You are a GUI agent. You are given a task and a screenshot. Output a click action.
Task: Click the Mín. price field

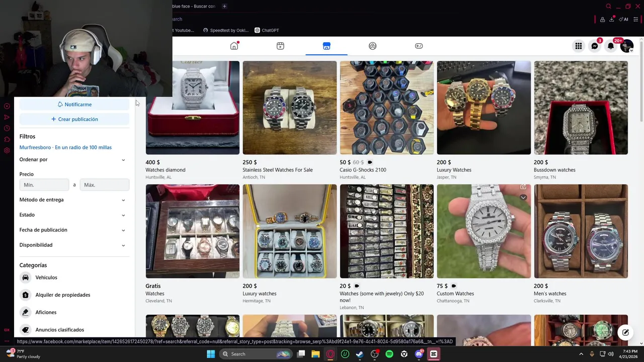click(44, 185)
